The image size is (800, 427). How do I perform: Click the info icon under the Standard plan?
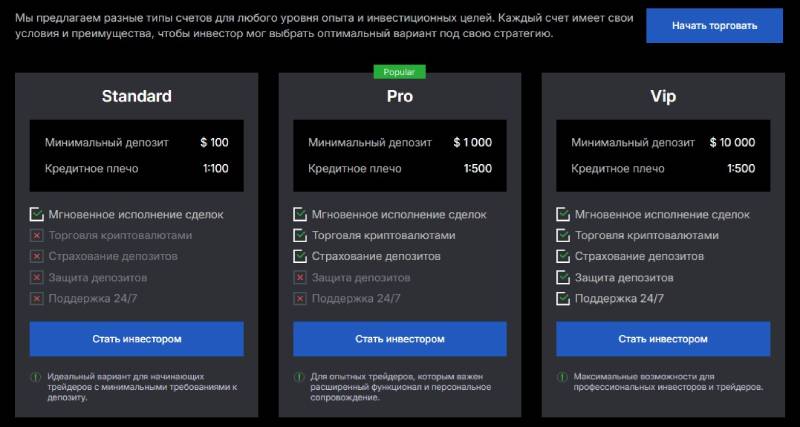click(35, 377)
